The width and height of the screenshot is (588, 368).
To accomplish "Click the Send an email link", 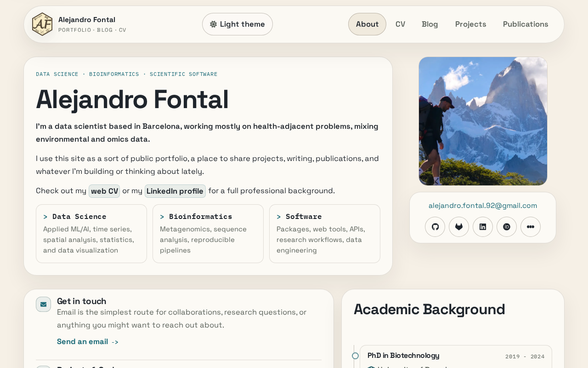I will point(88,341).
